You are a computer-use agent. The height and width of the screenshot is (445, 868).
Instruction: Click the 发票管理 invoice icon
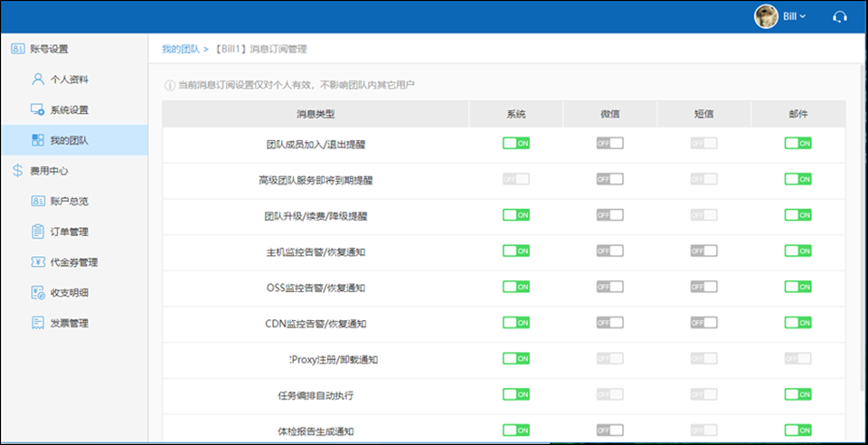(37, 323)
